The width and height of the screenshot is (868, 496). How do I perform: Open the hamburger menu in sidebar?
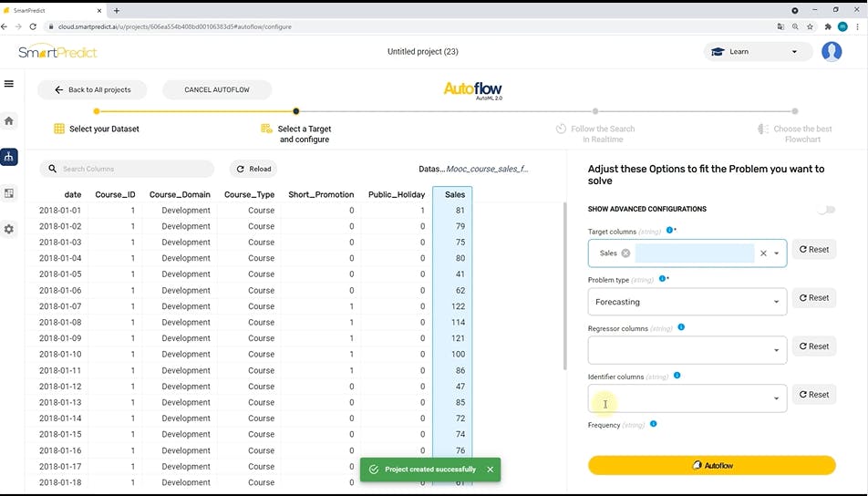[x=9, y=84]
